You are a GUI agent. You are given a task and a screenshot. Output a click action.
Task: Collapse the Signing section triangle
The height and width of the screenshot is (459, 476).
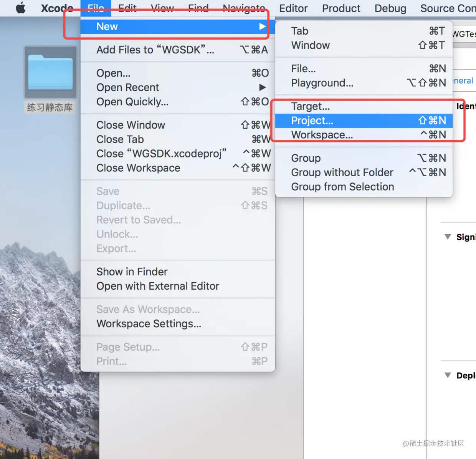pyautogui.click(x=448, y=237)
